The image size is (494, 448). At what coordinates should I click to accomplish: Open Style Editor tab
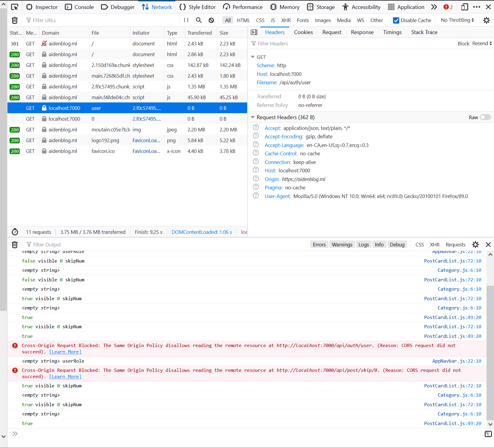pos(198,7)
